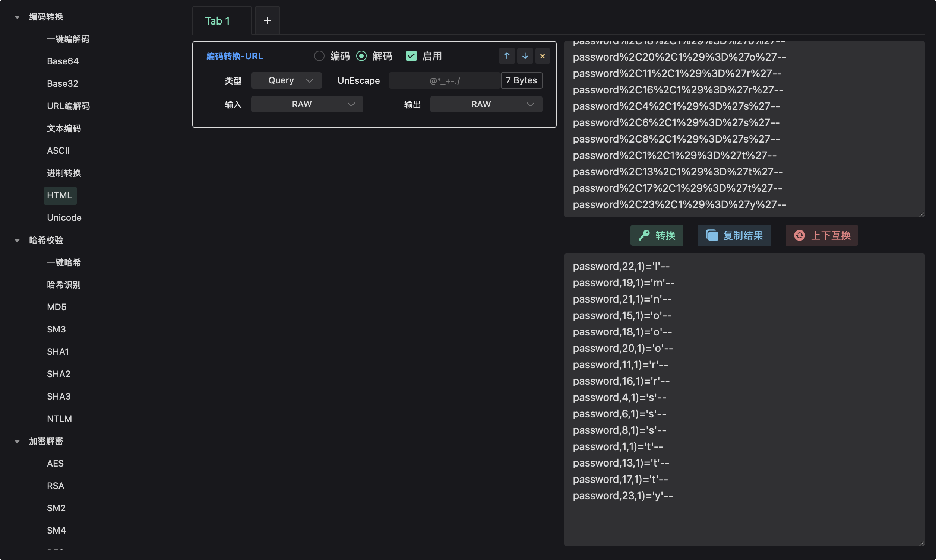Click the 转换 convert button
Image resolution: width=936 pixels, height=560 pixels.
point(657,235)
